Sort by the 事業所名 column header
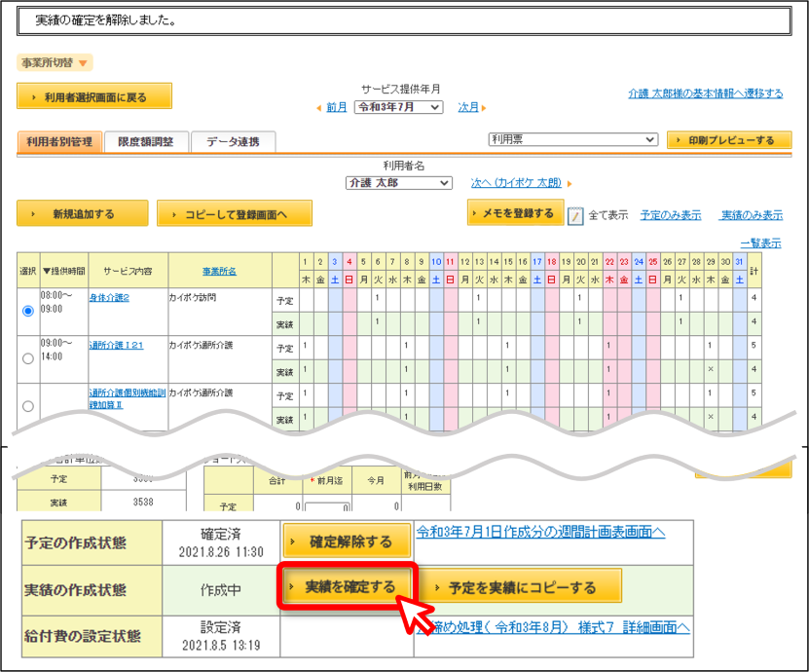This screenshot has width=809, height=672. 219,271
